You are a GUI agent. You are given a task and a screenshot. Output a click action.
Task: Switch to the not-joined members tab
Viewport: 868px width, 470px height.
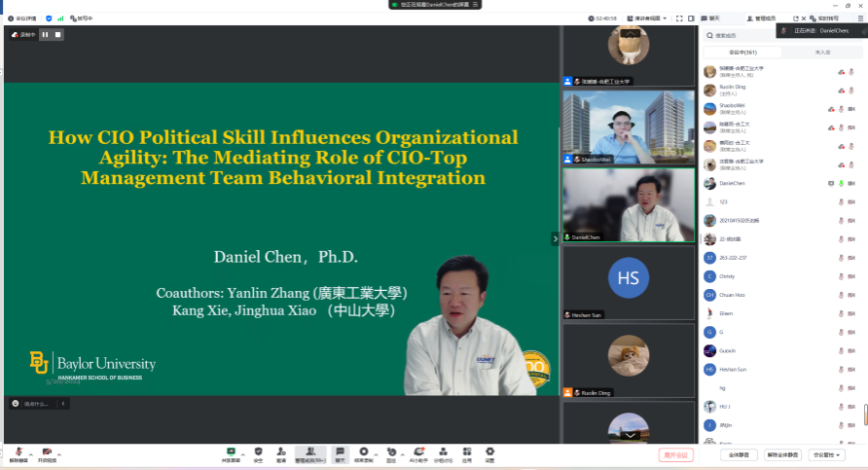click(822, 52)
